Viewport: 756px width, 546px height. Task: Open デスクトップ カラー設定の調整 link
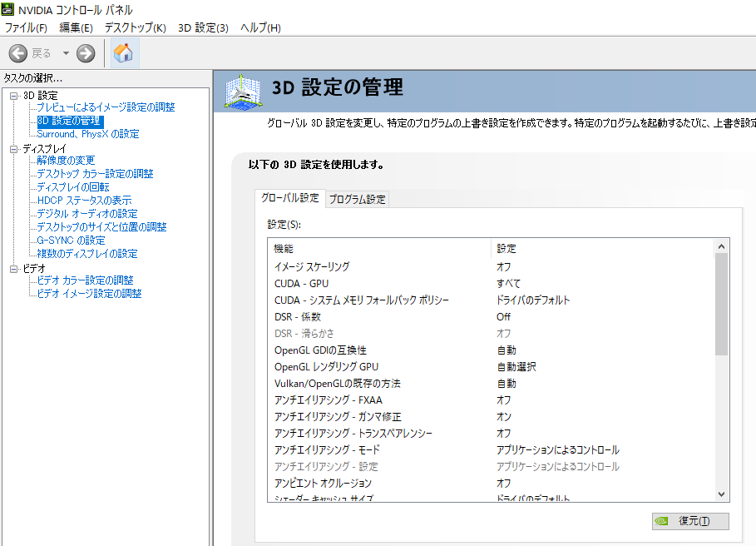click(95, 174)
